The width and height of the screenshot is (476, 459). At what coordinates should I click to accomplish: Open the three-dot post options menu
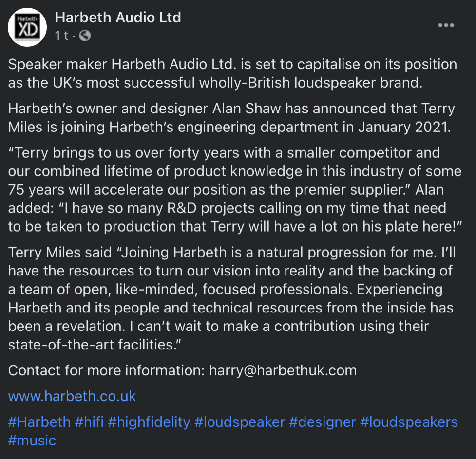click(446, 25)
